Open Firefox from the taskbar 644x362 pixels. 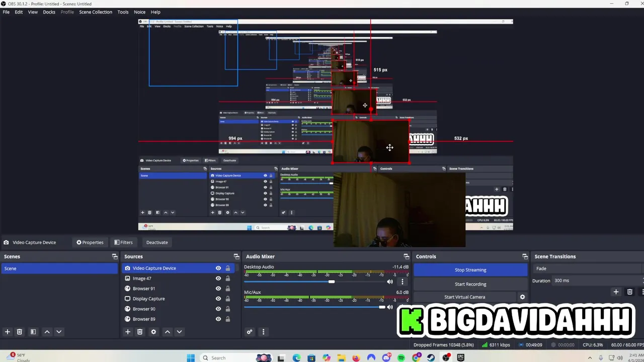click(356, 358)
